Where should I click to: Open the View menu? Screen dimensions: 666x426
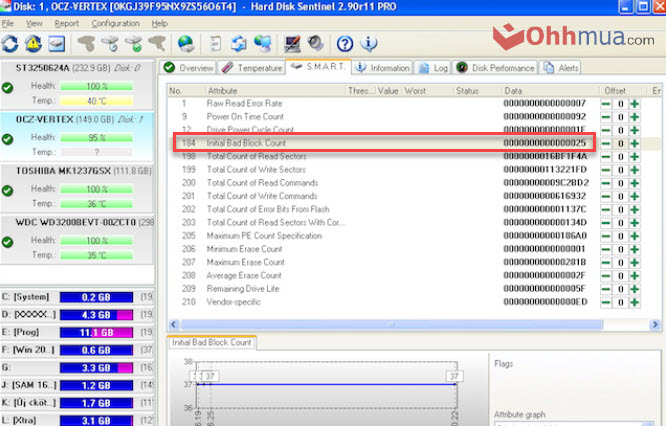click(x=34, y=24)
